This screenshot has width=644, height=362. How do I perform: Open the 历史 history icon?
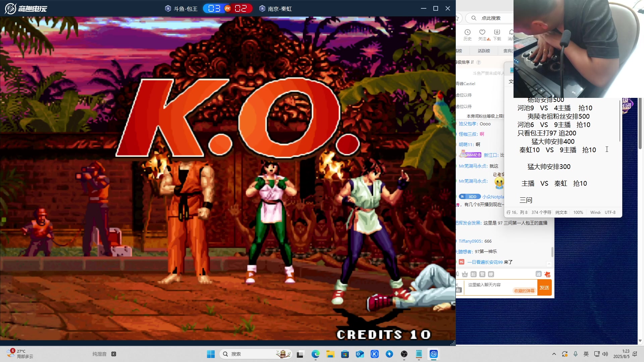tap(467, 35)
